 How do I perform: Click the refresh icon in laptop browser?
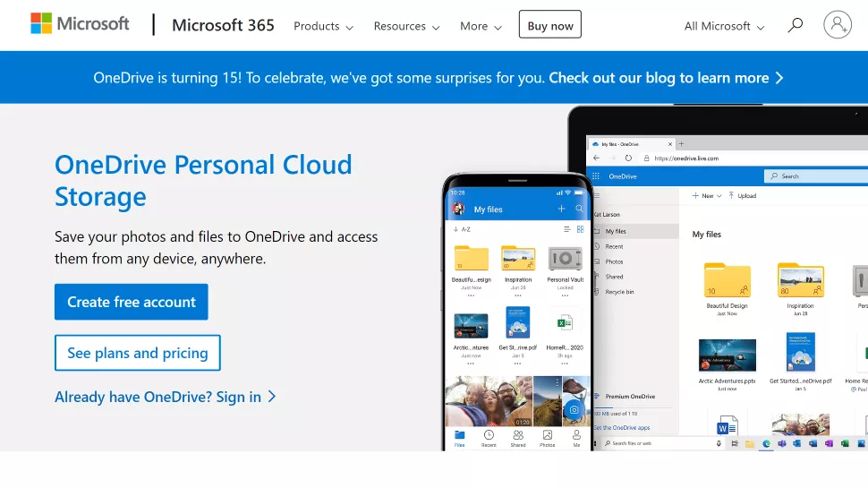tap(628, 158)
